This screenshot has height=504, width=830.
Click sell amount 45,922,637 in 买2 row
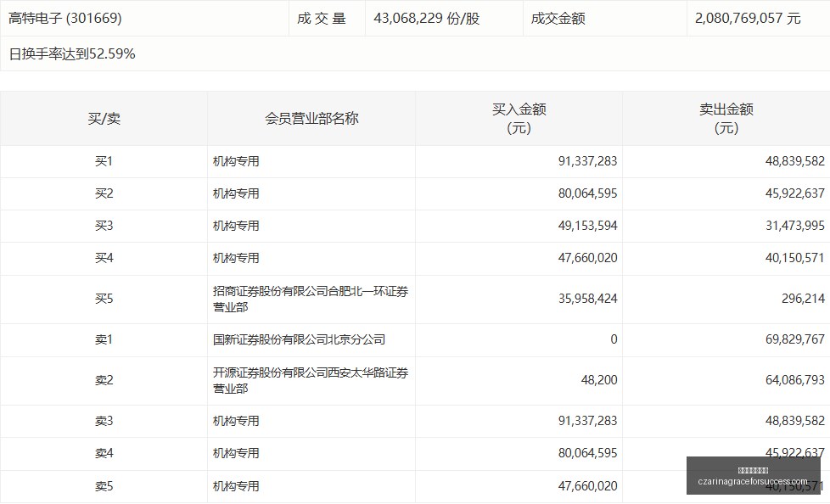(x=795, y=193)
